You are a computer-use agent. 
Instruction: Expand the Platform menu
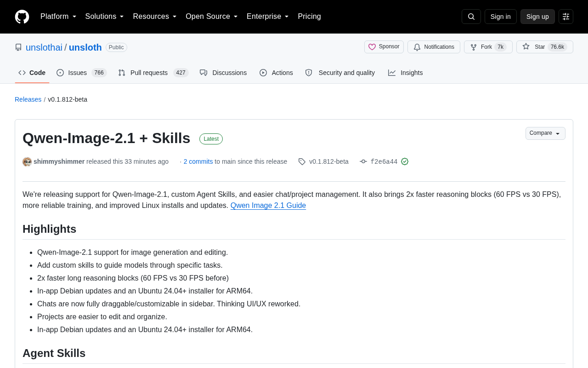click(58, 17)
